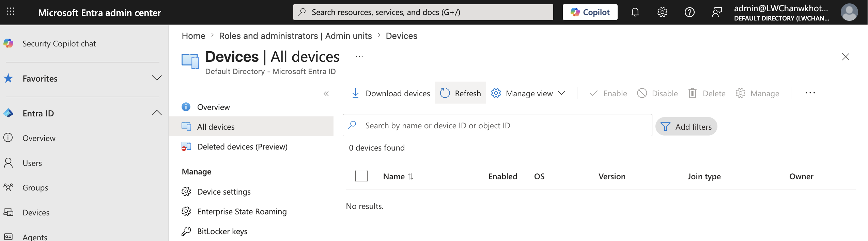
Task: Open the ellipsis next to page title
Action: [359, 57]
